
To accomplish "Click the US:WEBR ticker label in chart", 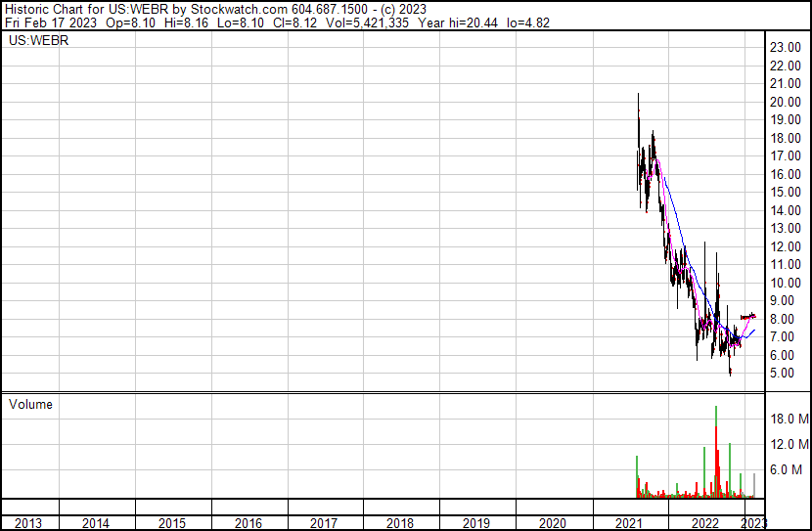I will point(32,41).
